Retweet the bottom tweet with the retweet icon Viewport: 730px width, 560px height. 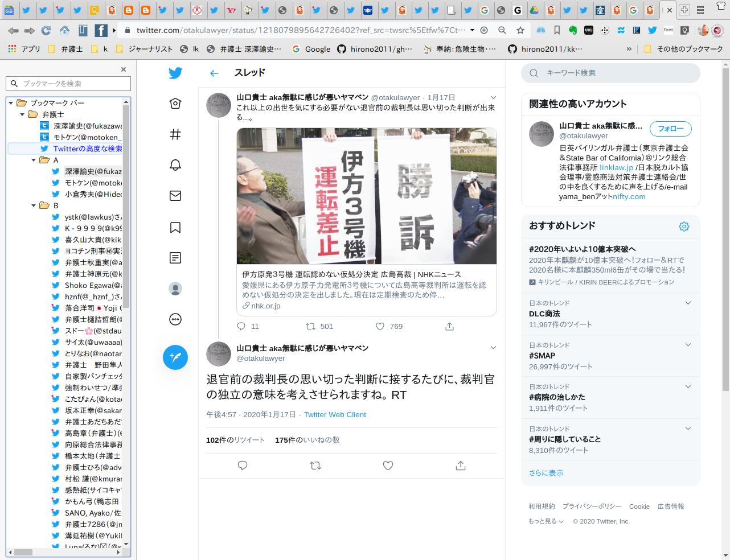[x=315, y=466]
